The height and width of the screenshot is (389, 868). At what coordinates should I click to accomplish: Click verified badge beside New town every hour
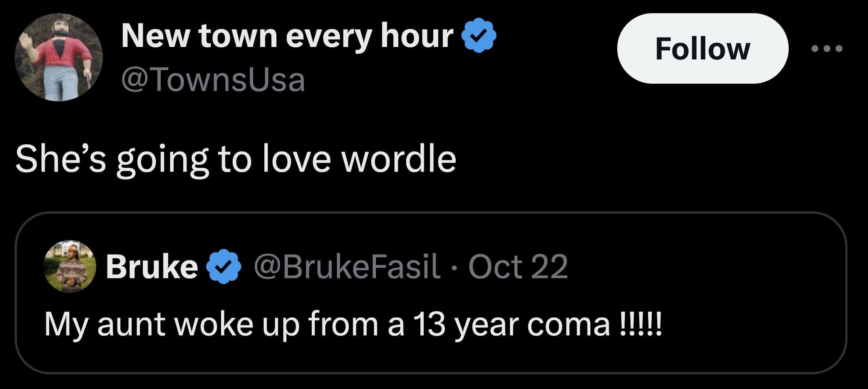(x=480, y=36)
